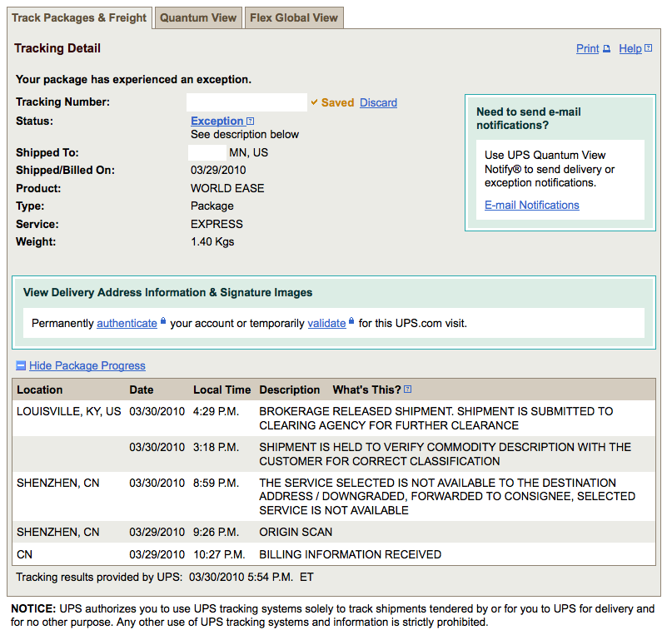
Task: Click the lock icon after validate
Action: (x=351, y=320)
